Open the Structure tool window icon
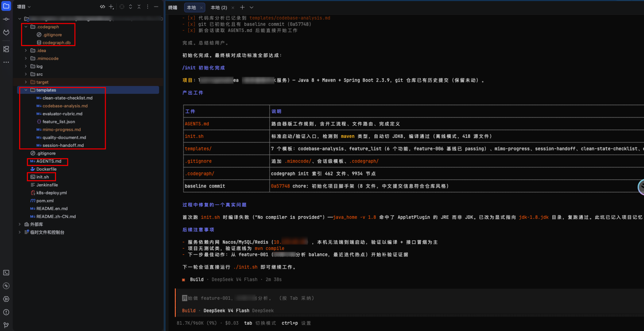The image size is (644, 331). tap(6, 49)
